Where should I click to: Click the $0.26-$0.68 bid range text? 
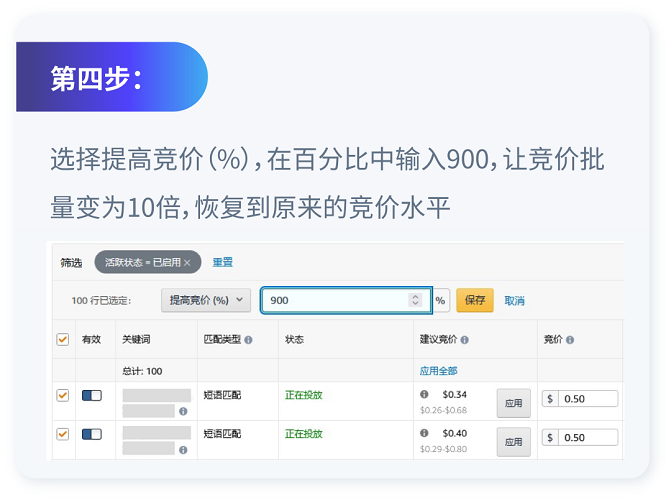coord(443,410)
